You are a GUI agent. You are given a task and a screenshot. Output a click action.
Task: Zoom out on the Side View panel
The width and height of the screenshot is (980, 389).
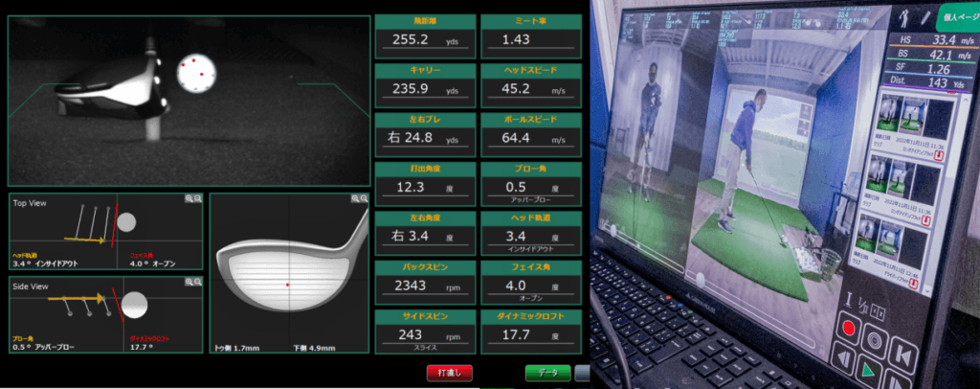coord(197,282)
